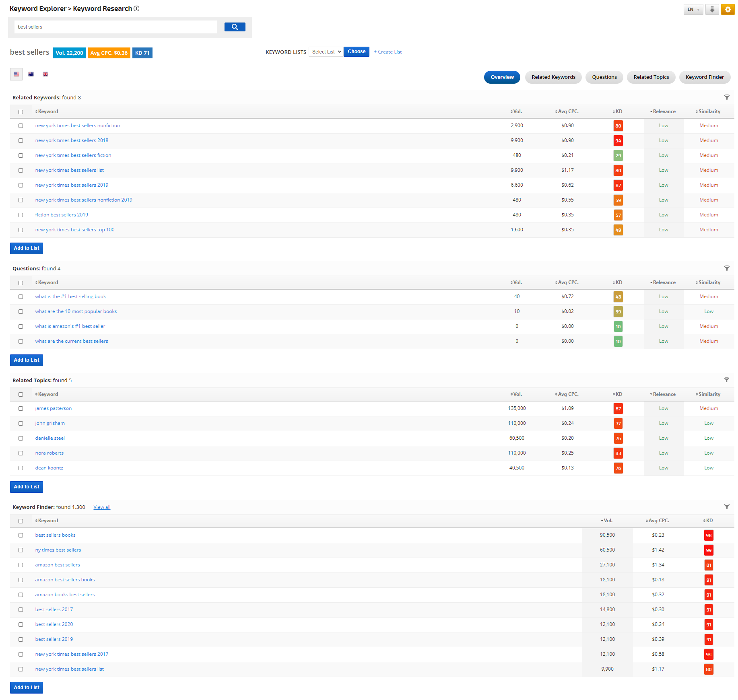Select the Australia flag icon
The width and height of the screenshot is (738, 700).
[x=31, y=74]
